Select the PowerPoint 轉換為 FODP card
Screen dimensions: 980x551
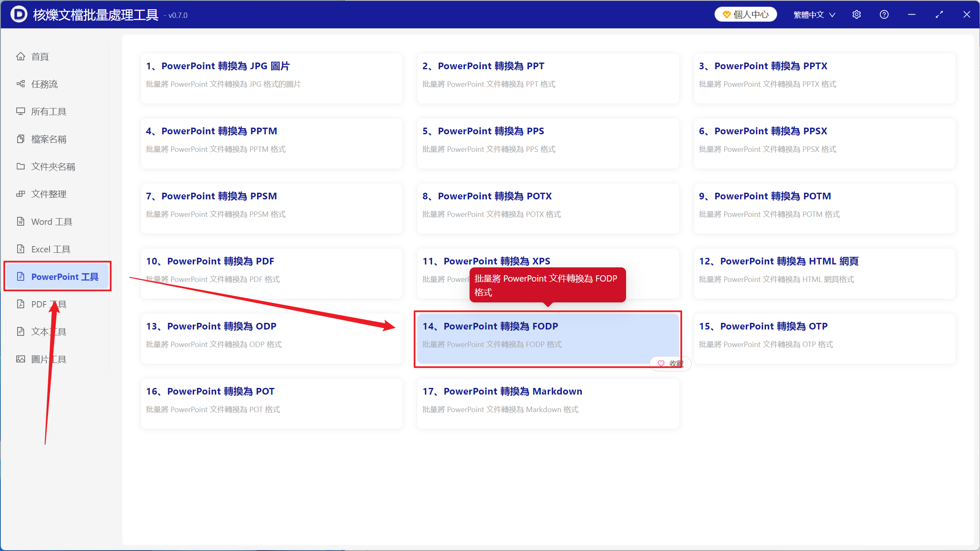tap(548, 338)
